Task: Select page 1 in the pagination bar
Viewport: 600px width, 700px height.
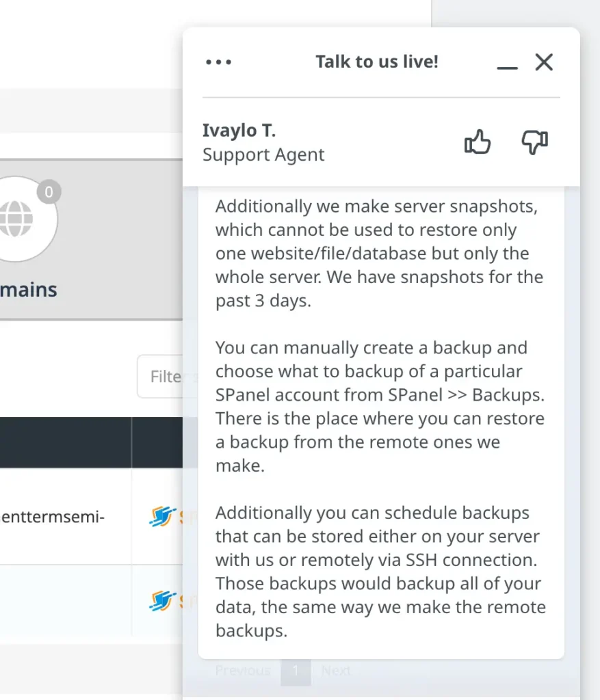Action: [296, 671]
